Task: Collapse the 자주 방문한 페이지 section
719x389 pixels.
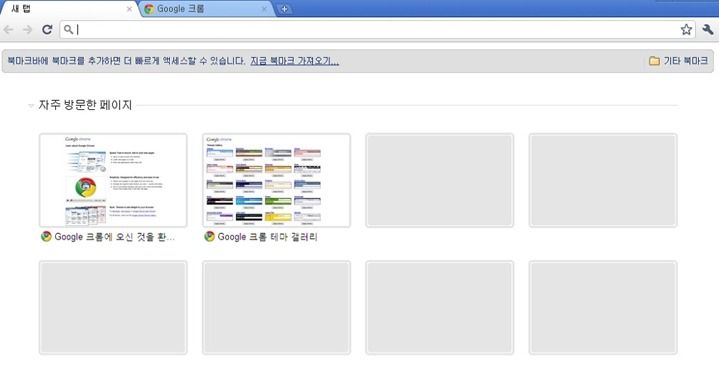Action: click(x=31, y=106)
